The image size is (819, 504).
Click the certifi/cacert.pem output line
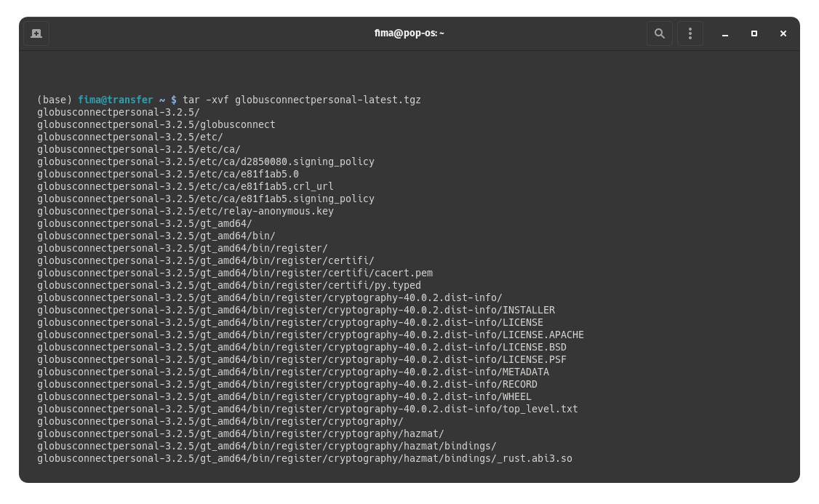pyautogui.click(x=235, y=273)
